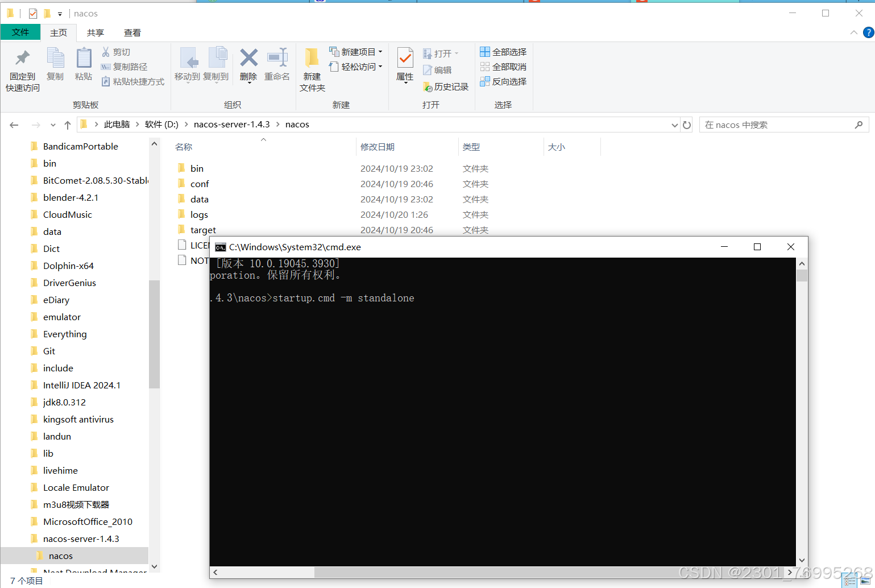Viewport: 875px width, 588px height.
Task: Click the cmd vertical scrollbar thumb
Action: coord(802,276)
